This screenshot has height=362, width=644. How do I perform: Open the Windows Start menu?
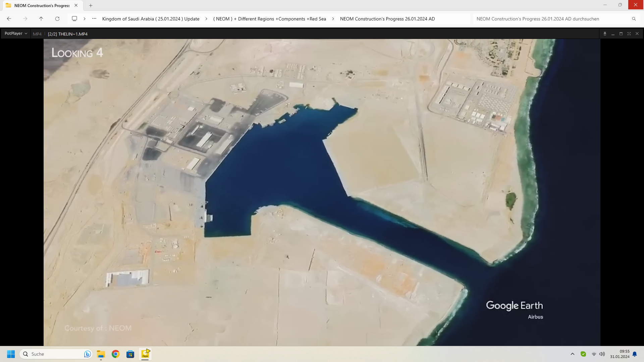[11, 354]
